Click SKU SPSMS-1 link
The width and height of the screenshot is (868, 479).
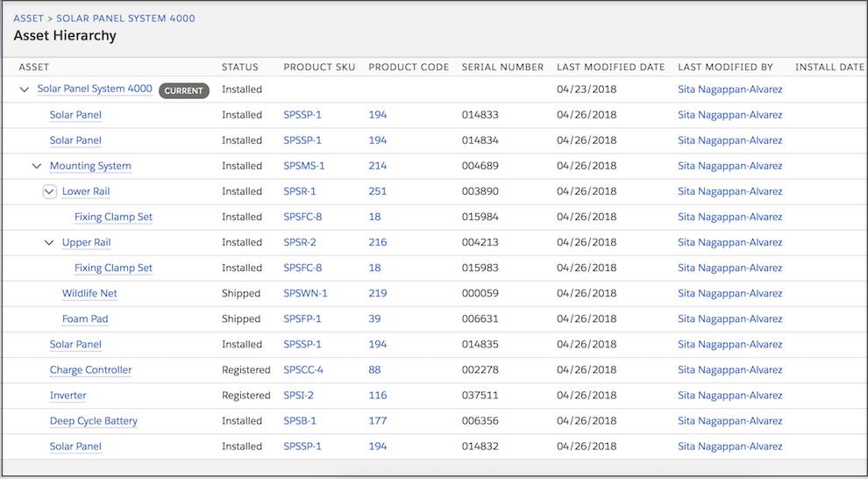coord(304,166)
